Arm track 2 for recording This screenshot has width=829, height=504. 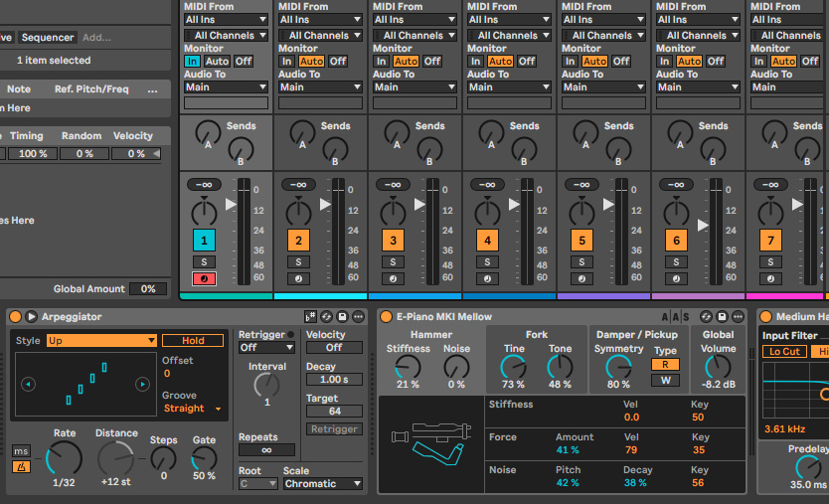299,278
